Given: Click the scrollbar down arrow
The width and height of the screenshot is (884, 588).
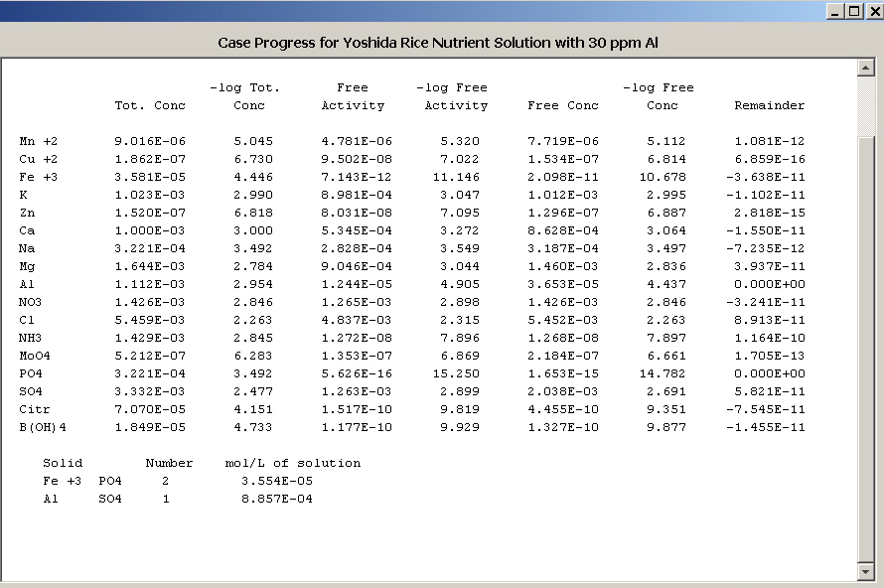Looking at the screenshot, I should click(x=866, y=571).
